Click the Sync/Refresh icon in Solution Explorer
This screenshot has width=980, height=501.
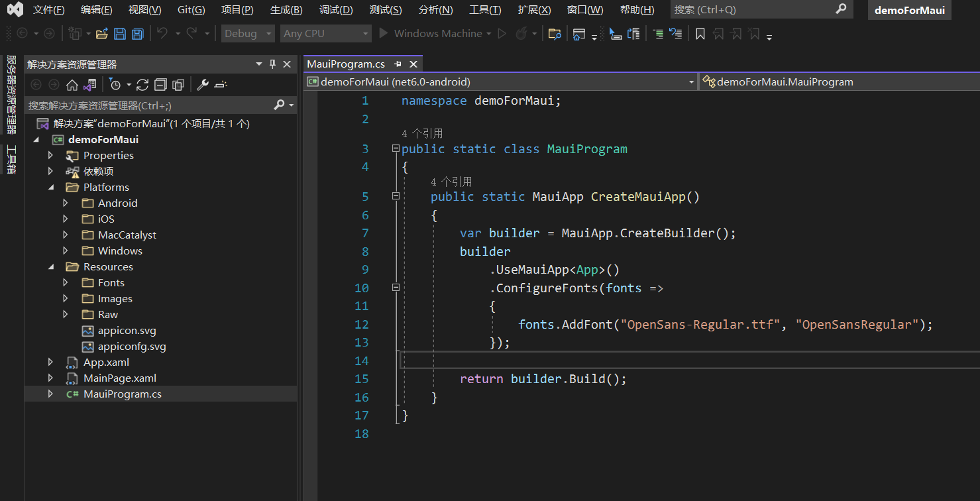coord(142,85)
